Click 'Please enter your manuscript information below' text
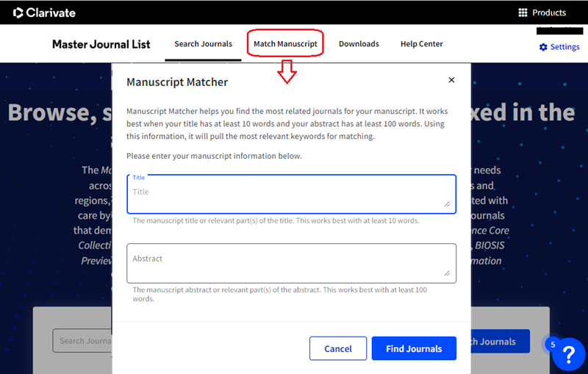588x374 pixels. 214,156
